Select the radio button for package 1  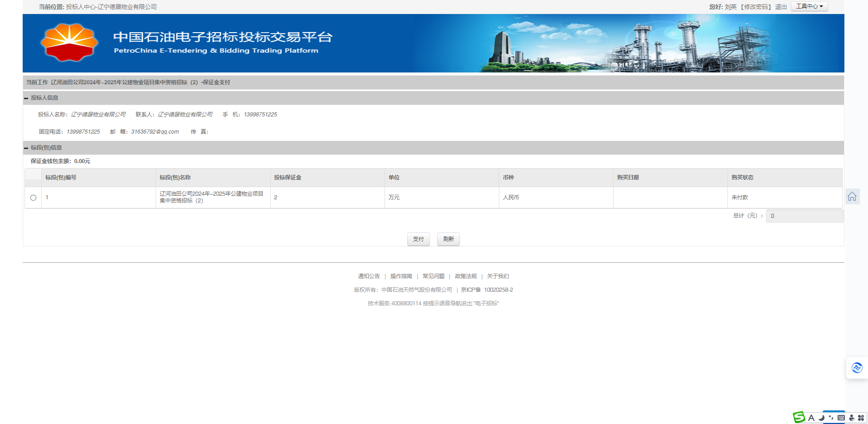[x=33, y=198]
